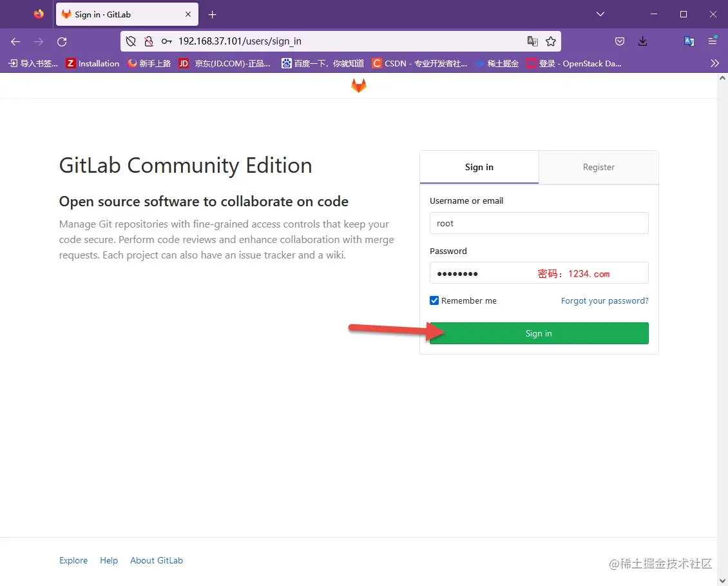
Task: Click translate page icon in address bar
Action: pyautogui.click(x=533, y=41)
